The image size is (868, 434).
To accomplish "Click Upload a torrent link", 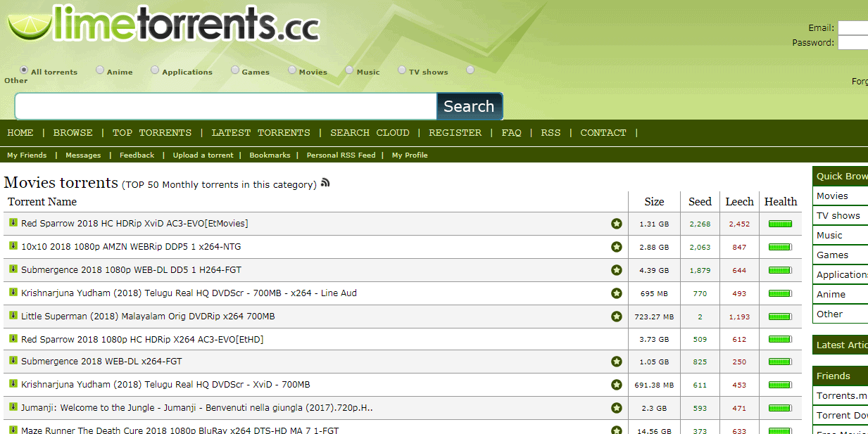I will click(x=203, y=155).
